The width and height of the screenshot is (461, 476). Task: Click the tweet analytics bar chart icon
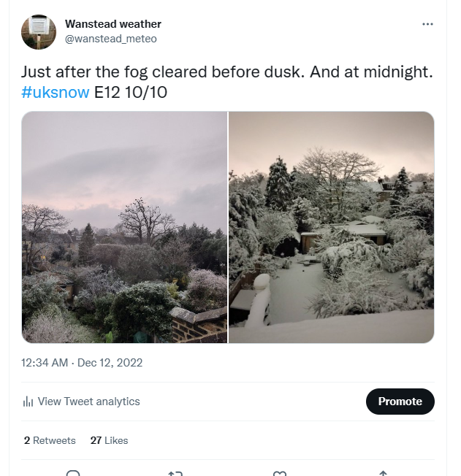(x=28, y=402)
